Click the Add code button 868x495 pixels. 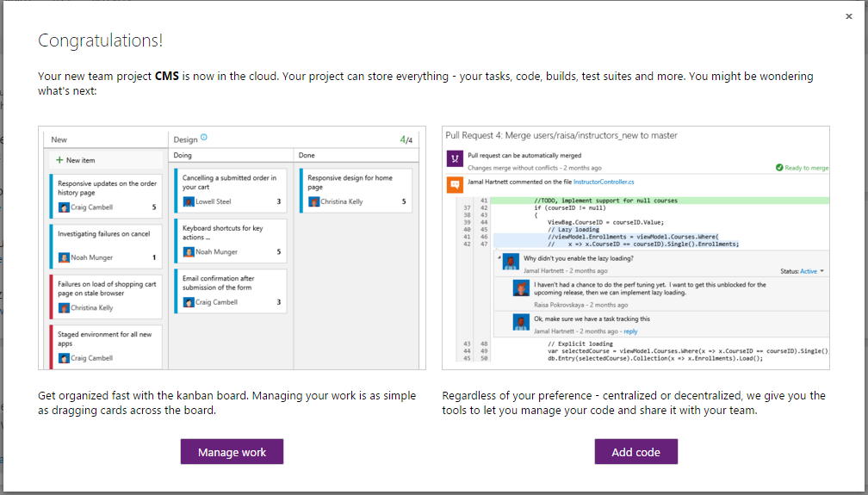635,452
